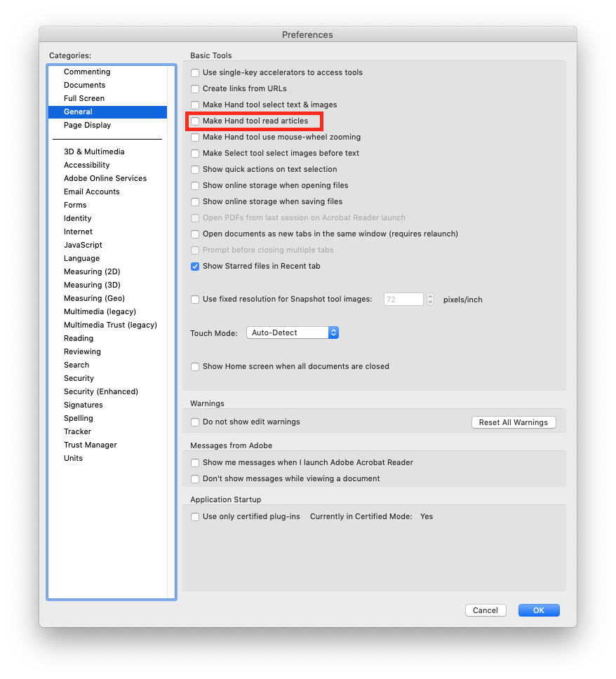
Task: Select the Commenting category
Action: (x=87, y=72)
